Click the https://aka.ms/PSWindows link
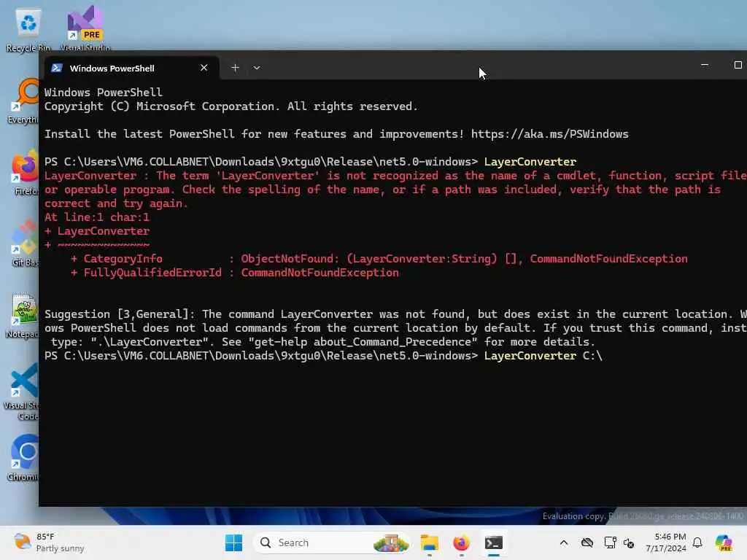 550,134
